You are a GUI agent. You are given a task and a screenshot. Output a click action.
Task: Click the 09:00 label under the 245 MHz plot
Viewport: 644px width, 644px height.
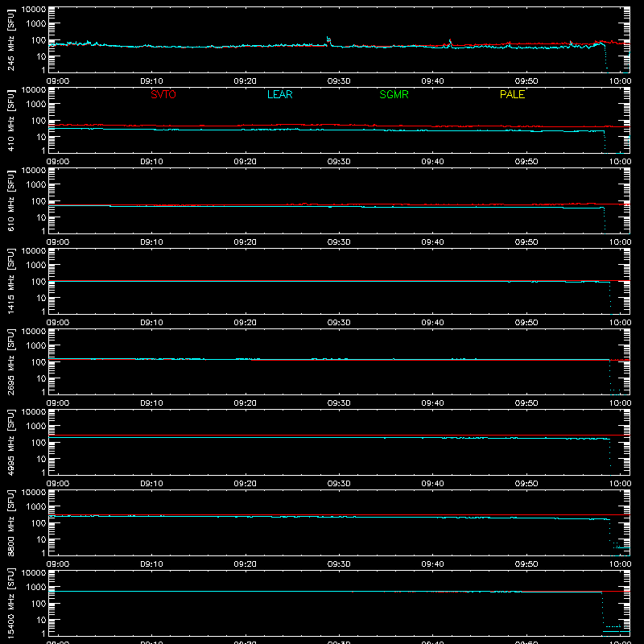57,81
